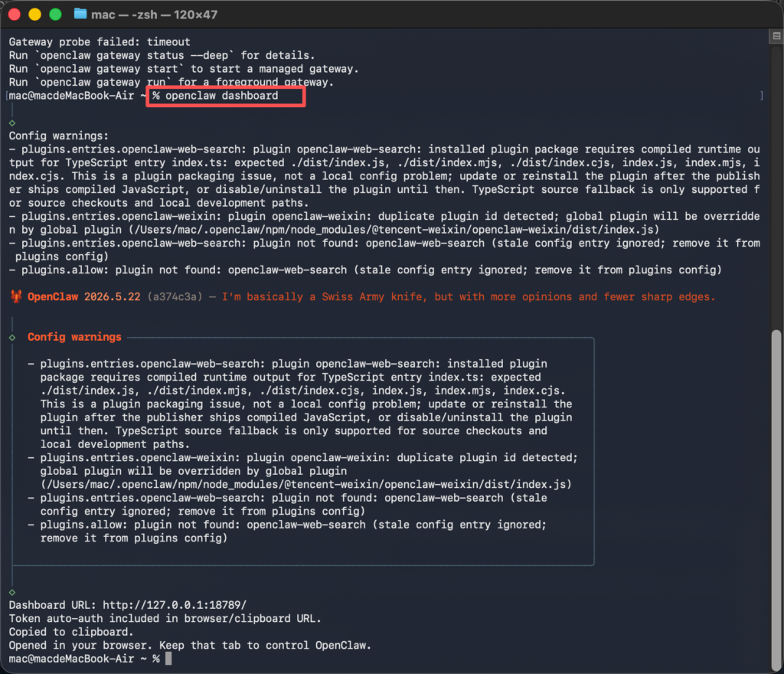The width and height of the screenshot is (784, 674).
Task: Click unboxed line starting "or source checkouts and local"
Action: (159, 204)
